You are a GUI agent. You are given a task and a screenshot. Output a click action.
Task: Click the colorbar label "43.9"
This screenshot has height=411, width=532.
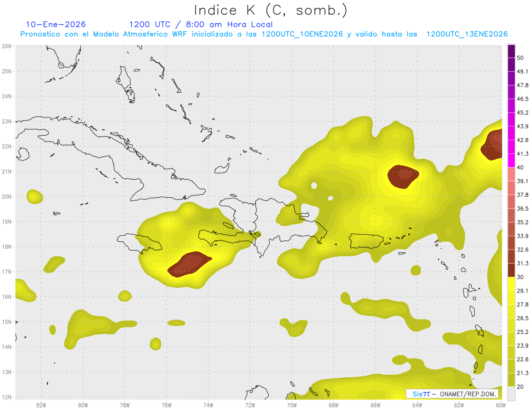(x=522, y=126)
